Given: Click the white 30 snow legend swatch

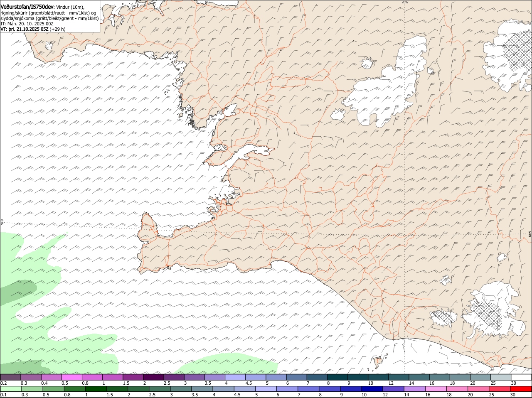Looking at the screenshot, I should tap(521, 377).
